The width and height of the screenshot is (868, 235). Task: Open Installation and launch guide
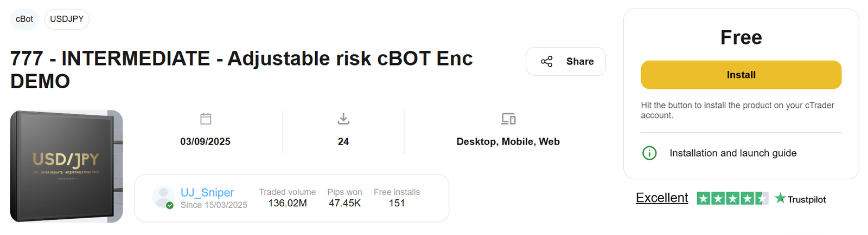point(733,153)
